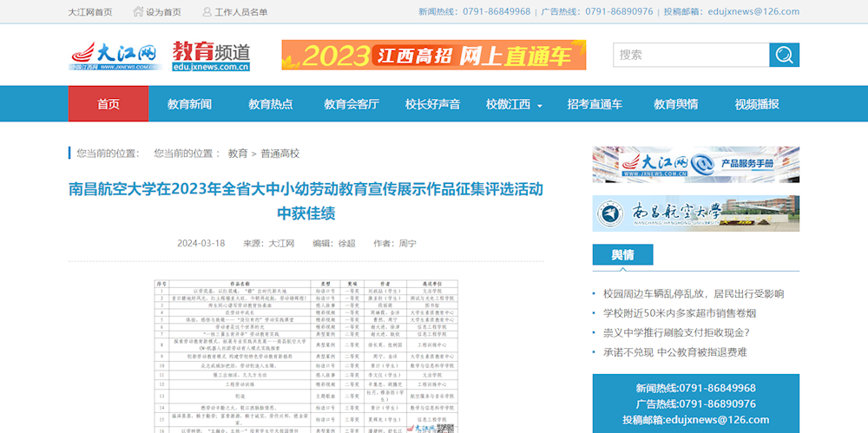Click the 设为首页 link
868x433 pixels.
tap(163, 12)
